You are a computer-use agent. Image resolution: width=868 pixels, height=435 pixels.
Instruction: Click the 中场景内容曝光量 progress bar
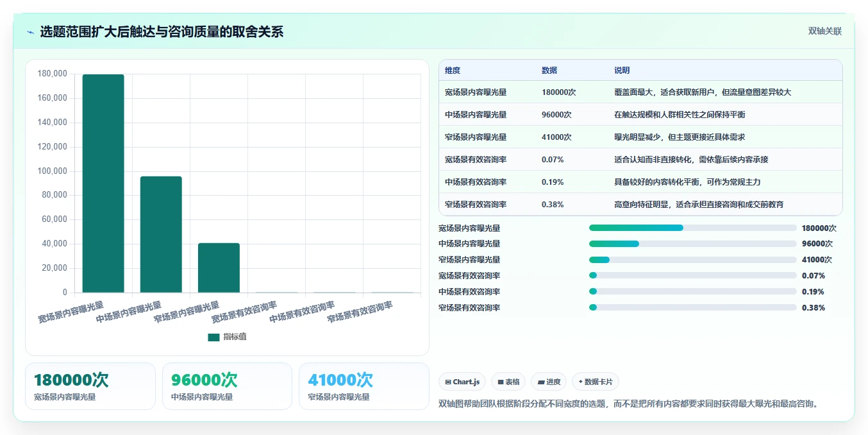click(x=692, y=244)
